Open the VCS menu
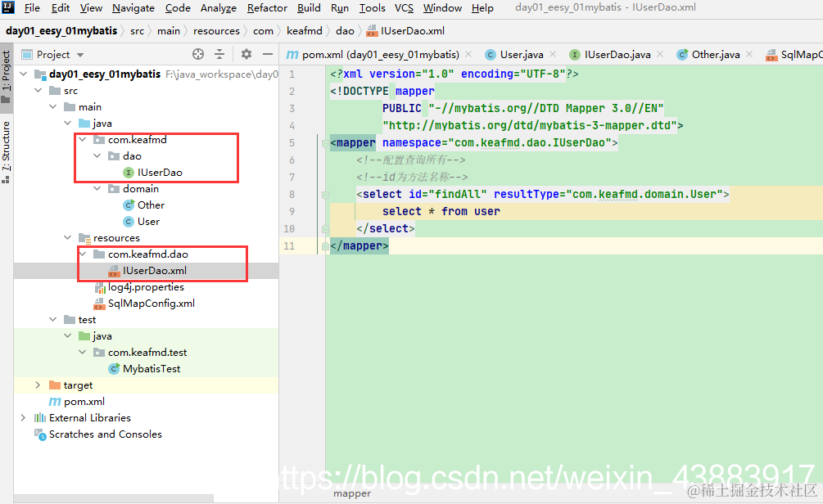The image size is (823, 504). click(x=404, y=8)
